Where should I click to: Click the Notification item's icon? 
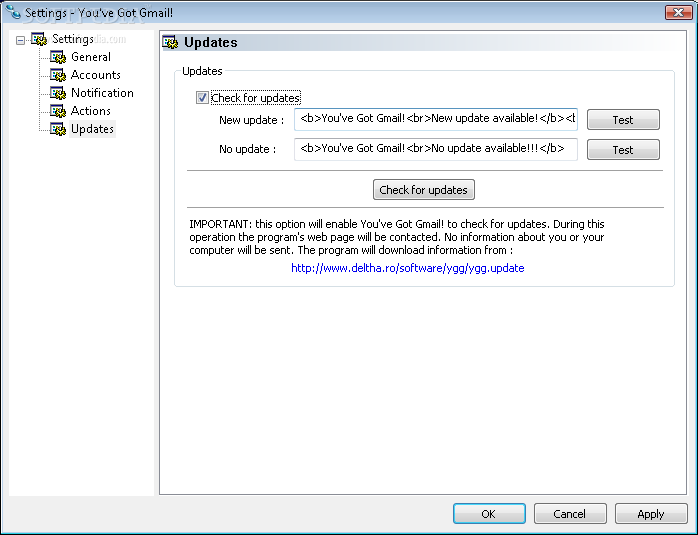click(58, 93)
